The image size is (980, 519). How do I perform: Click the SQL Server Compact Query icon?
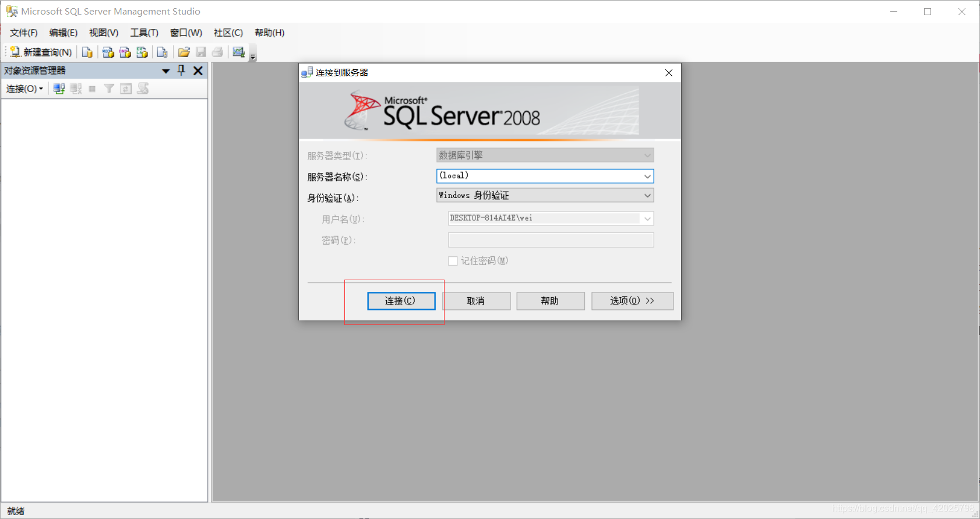[x=163, y=52]
